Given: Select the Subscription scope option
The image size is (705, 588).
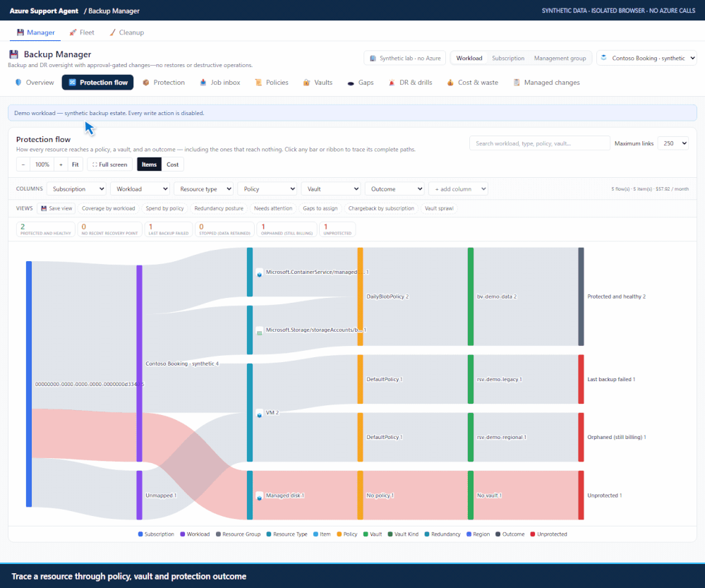Looking at the screenshot, I should click(508, 58).
